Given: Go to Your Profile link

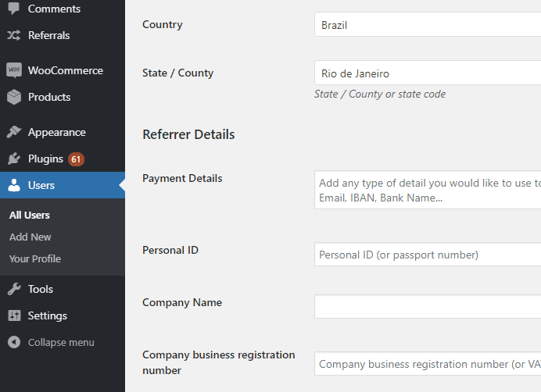Looking at the screenshot, I should 35,259.
